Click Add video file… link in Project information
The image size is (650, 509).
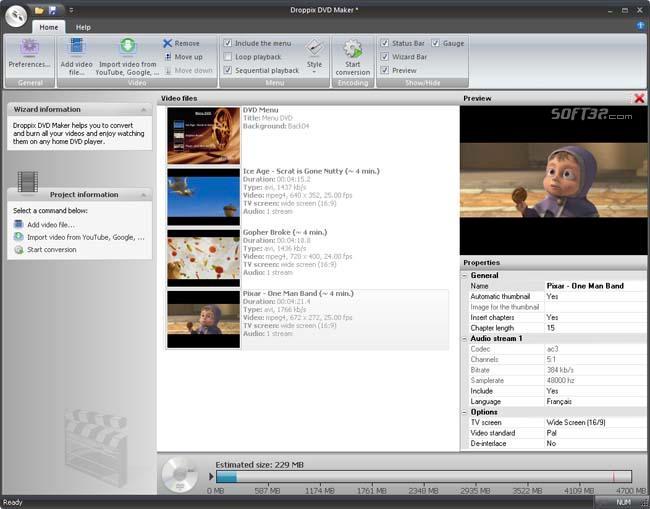[51, 225]
